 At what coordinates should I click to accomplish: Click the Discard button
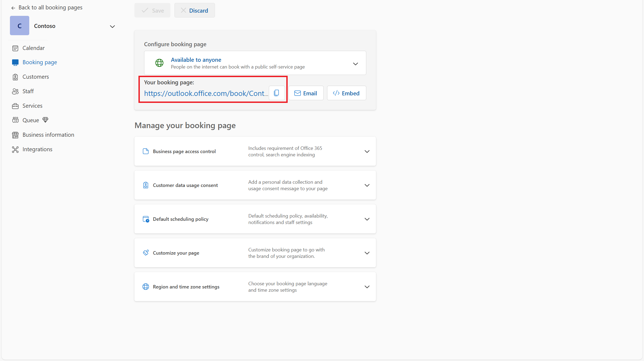(x=195, y=10)
